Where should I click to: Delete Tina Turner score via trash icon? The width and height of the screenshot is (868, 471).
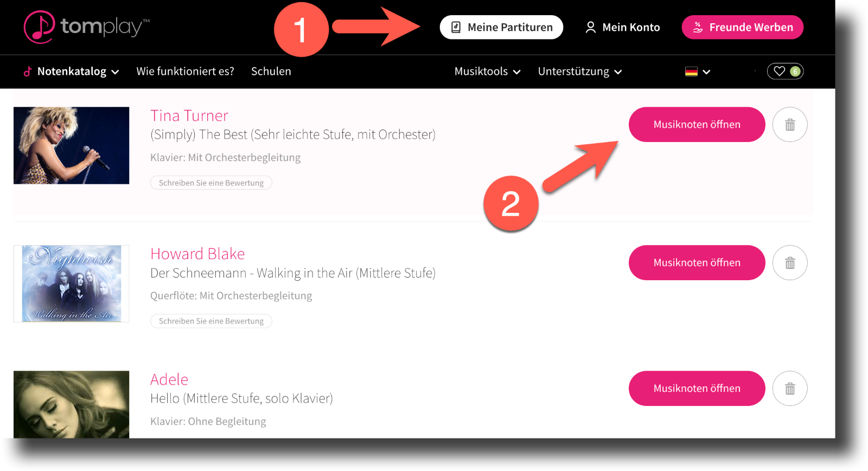click(x=790, y=125)
